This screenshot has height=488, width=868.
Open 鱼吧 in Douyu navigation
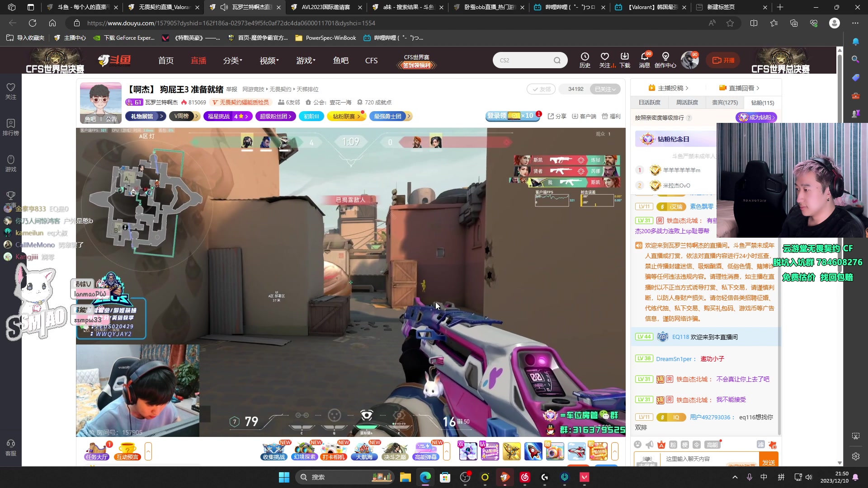click(340, 61)
